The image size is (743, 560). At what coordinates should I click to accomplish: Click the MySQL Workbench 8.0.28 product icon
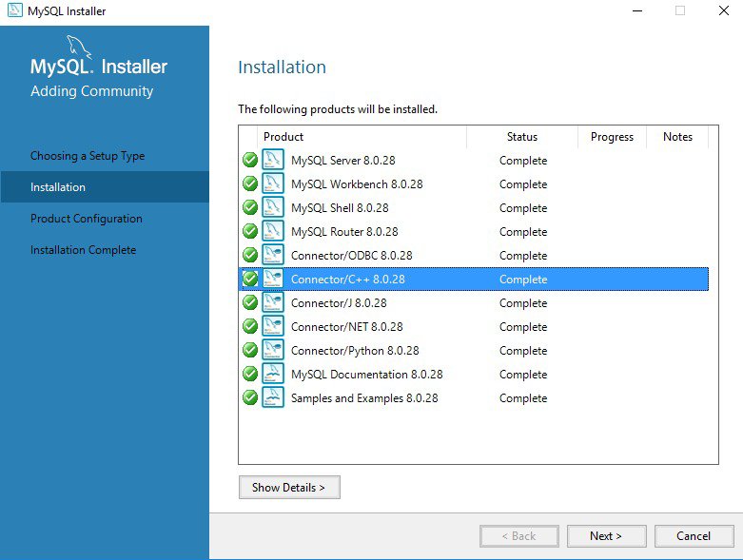coord(273,183)
